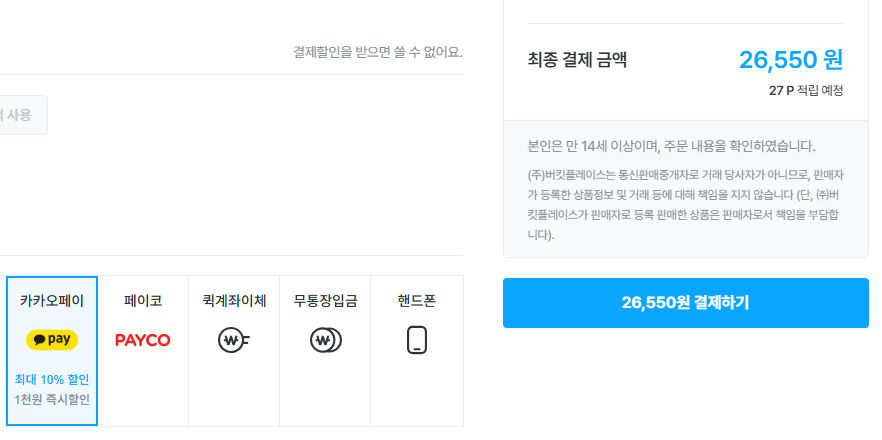Click the 결제할인을 받으면 쓸 수 없어요 notice
882x440 pixels.
tap(377, 52)
